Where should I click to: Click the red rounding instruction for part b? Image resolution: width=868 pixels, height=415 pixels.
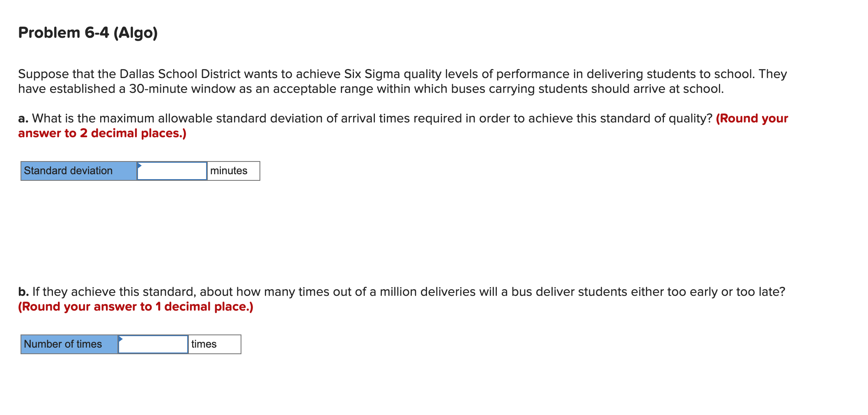pos(135,307)
